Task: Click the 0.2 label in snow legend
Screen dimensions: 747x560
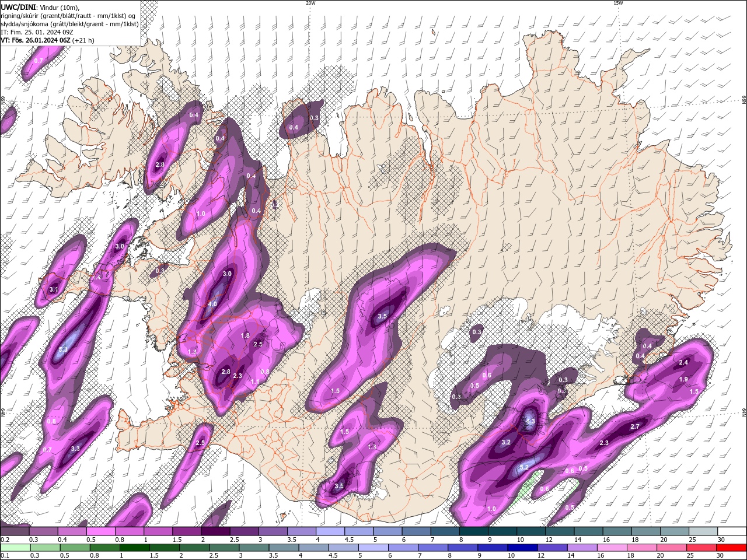Action: click(x=5, y=540)
